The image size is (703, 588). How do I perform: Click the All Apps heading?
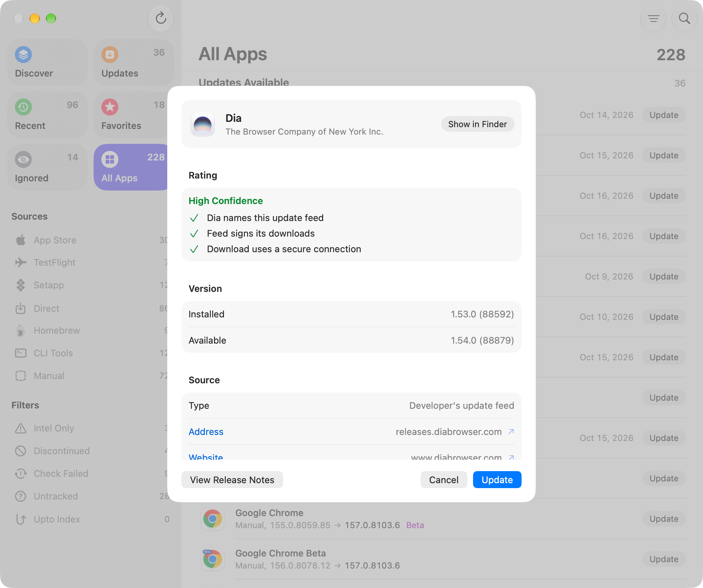(x=233, y=54)
